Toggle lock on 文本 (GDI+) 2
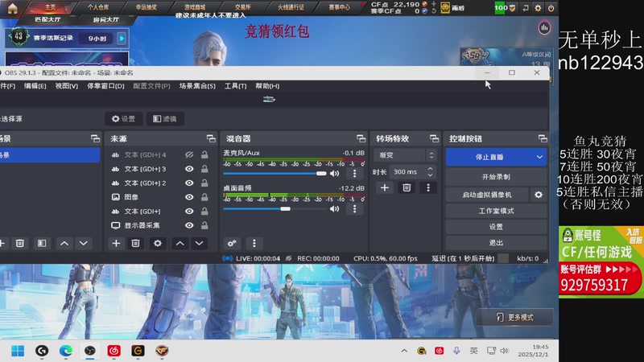The image size is (644, 362). click(x=204, y=183)
